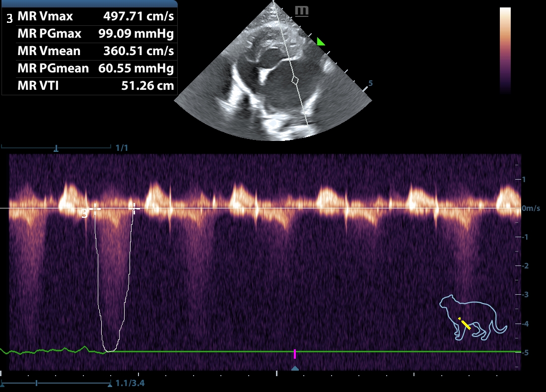This screenshot has height=392, width=546.
Task: Select the MR Vmean measurement row
Action: 89,51
